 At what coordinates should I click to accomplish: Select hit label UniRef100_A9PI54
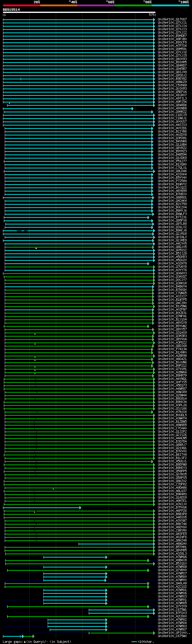pyautogui.click(x=172, y=102)
